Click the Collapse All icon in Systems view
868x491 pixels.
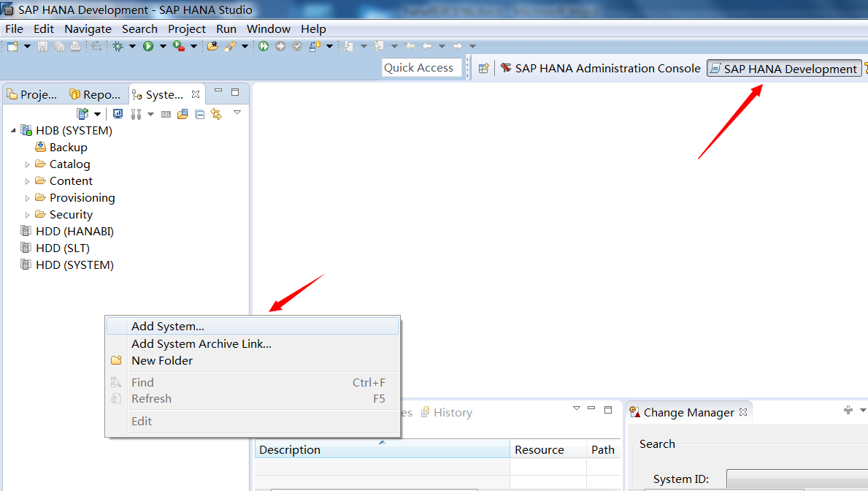[x=199, y=113]
